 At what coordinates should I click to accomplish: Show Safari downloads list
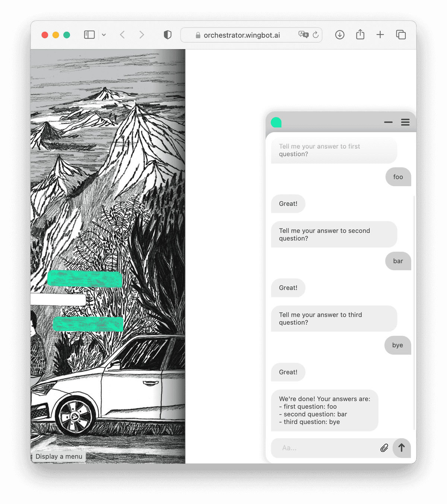pos(340,35)
